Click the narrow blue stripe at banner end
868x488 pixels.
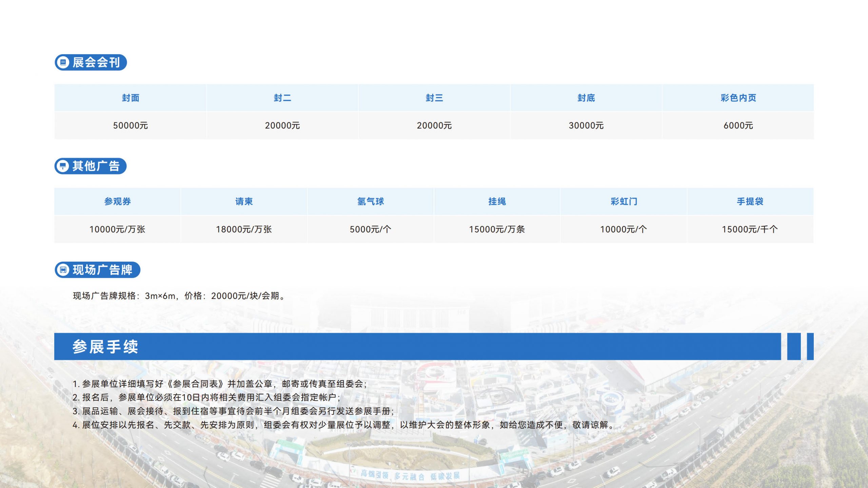tap(810, 346)
